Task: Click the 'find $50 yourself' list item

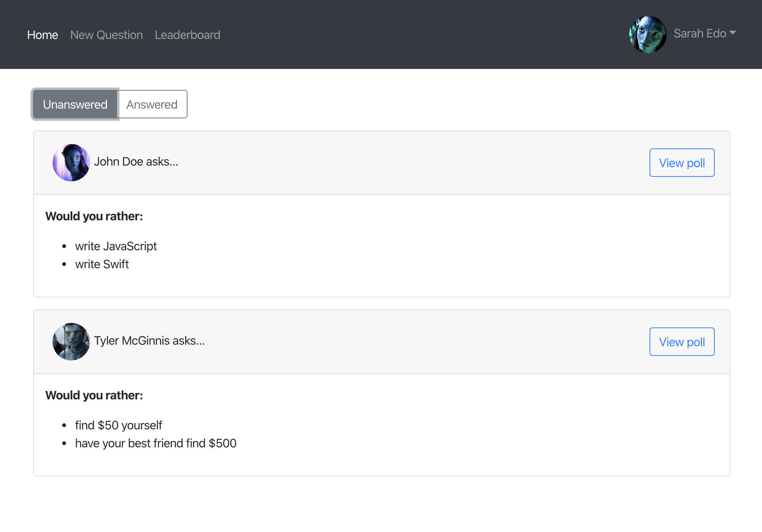Action: point(118,425)
